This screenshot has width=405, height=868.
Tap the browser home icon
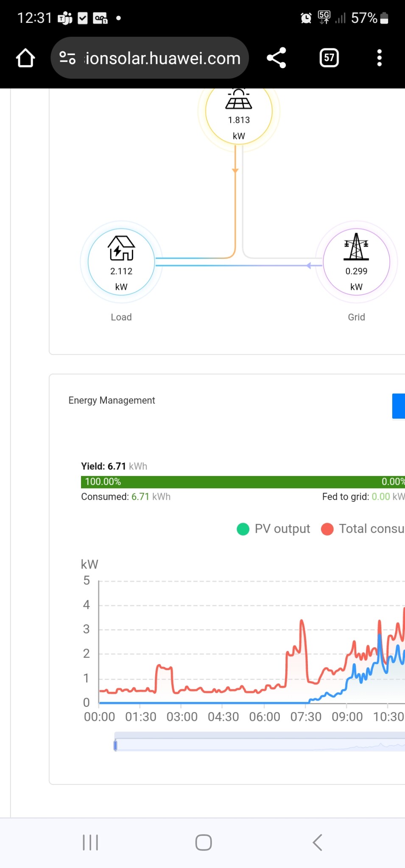25,58
